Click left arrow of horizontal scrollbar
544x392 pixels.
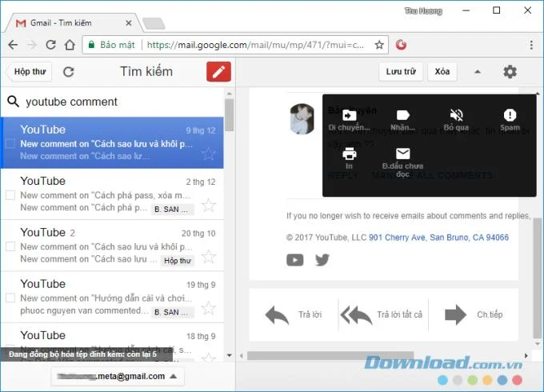(x=242, y=355)
